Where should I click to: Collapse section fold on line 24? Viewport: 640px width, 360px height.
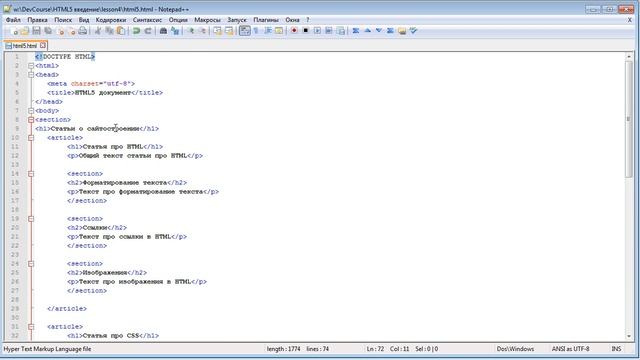point(31,264)
